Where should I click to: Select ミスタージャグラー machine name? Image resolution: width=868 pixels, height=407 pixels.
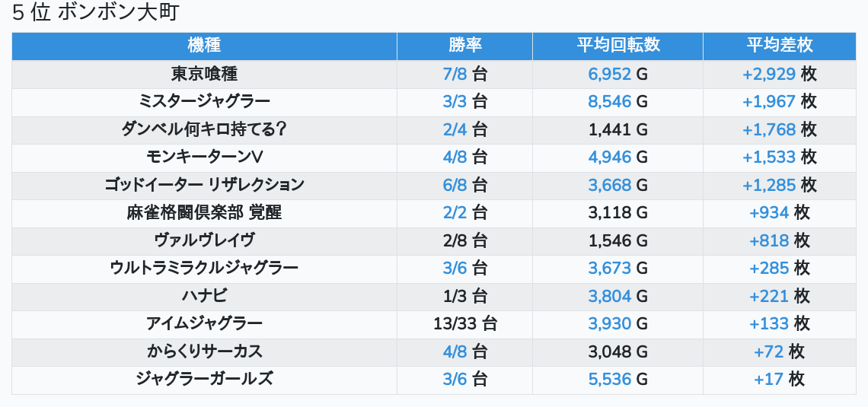click(x=204, y=102)
